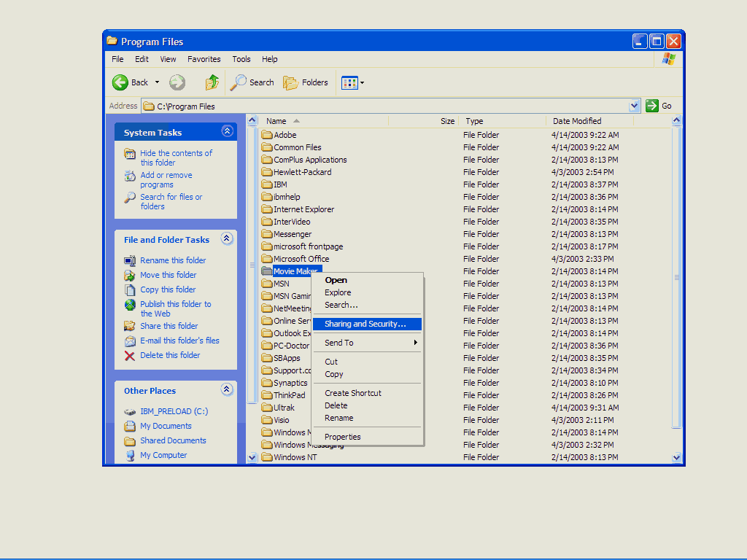The width and height of the screenshot is (747, 560).
Task: Click the Internet Explorer folder icon
Action: (x=267, y=209)
